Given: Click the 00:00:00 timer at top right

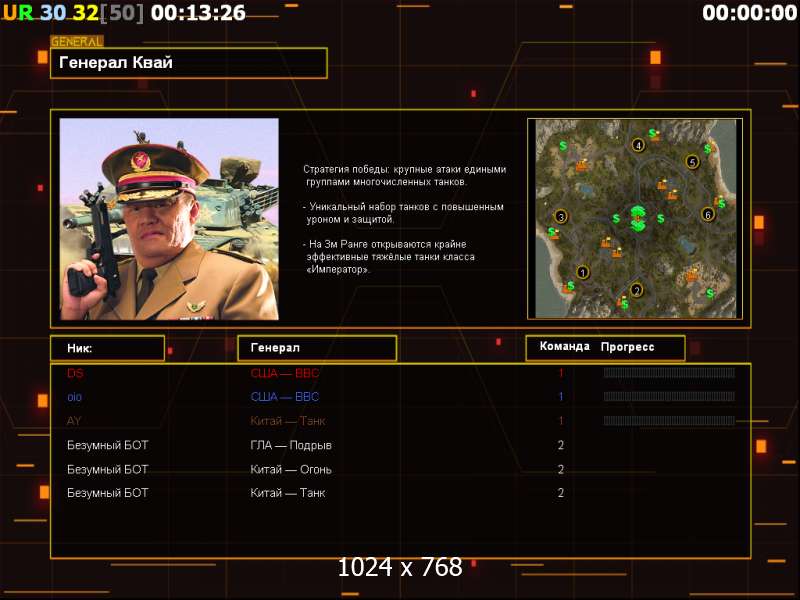Looking at the screenshot, I should pos(749,13).
